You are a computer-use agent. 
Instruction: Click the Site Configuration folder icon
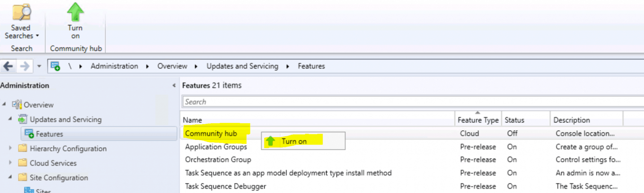23,177
